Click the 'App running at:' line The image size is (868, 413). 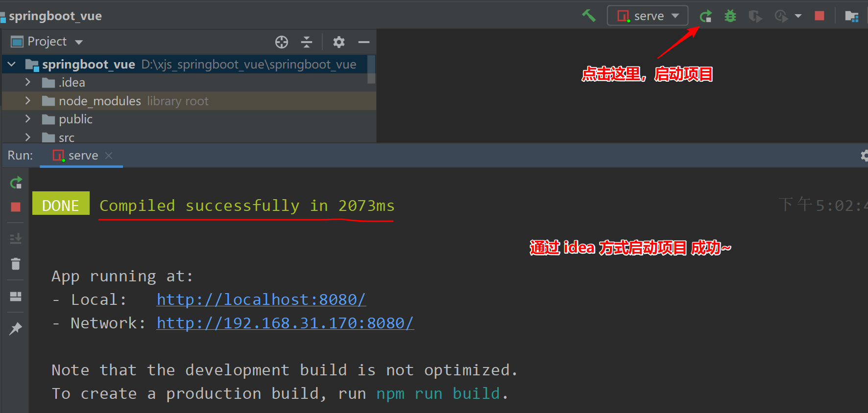pos(122,276)
